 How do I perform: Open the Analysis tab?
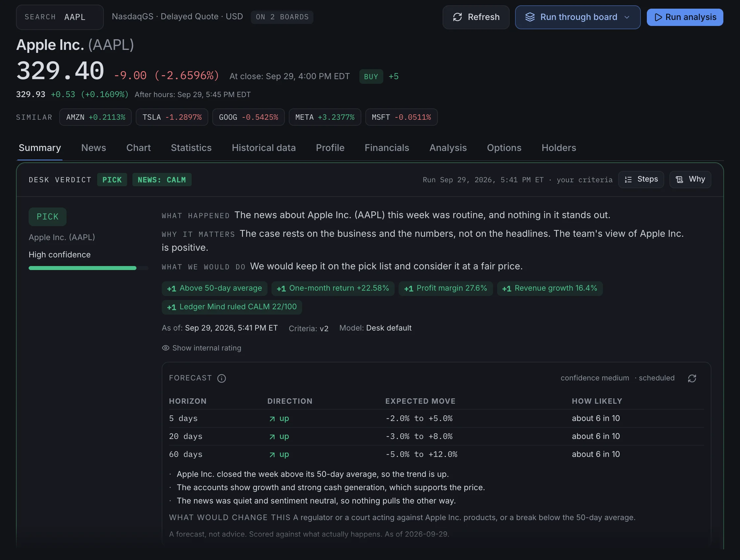tap(448, 148)
